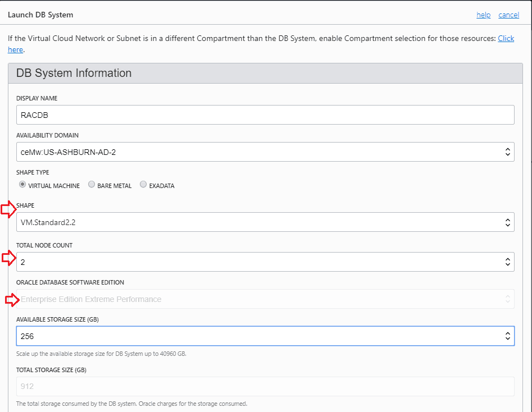This screenshot has height=412, width=532.
Task: Click the Total Storage Size field showing 912
Action: pos(265,386)
